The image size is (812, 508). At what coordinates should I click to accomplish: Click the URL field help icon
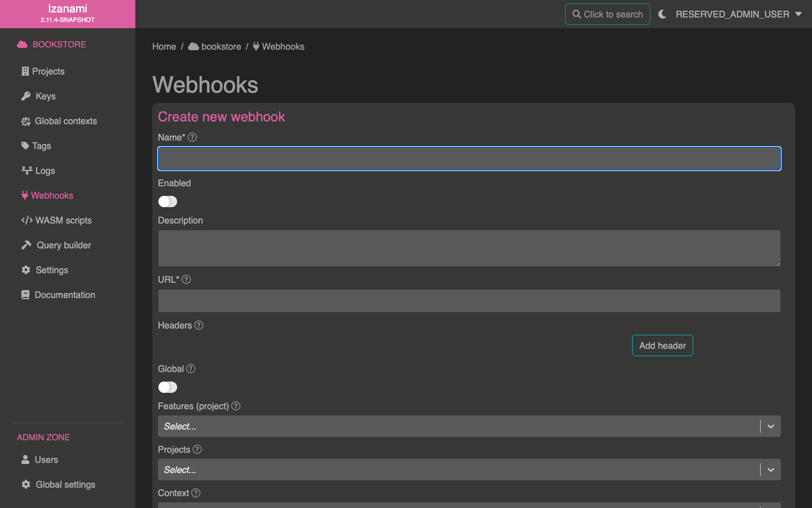[186, 279]
